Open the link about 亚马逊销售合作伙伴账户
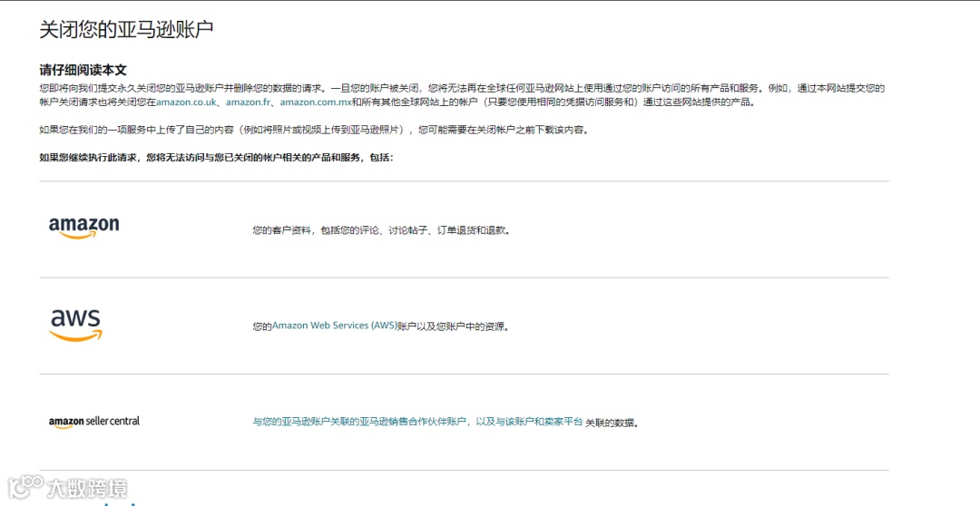This screenshot has width=980, height=506. 417,423
